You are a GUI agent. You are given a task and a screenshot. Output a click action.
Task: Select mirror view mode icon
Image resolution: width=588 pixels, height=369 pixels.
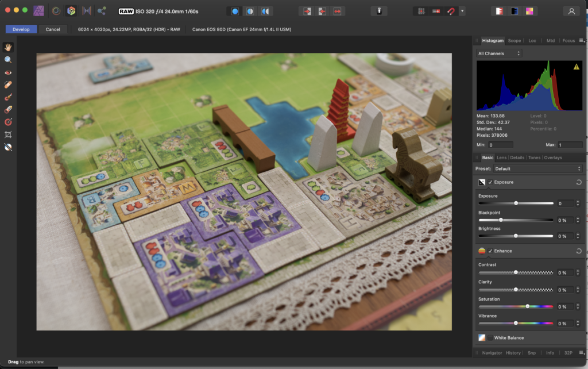click(265, 11)
